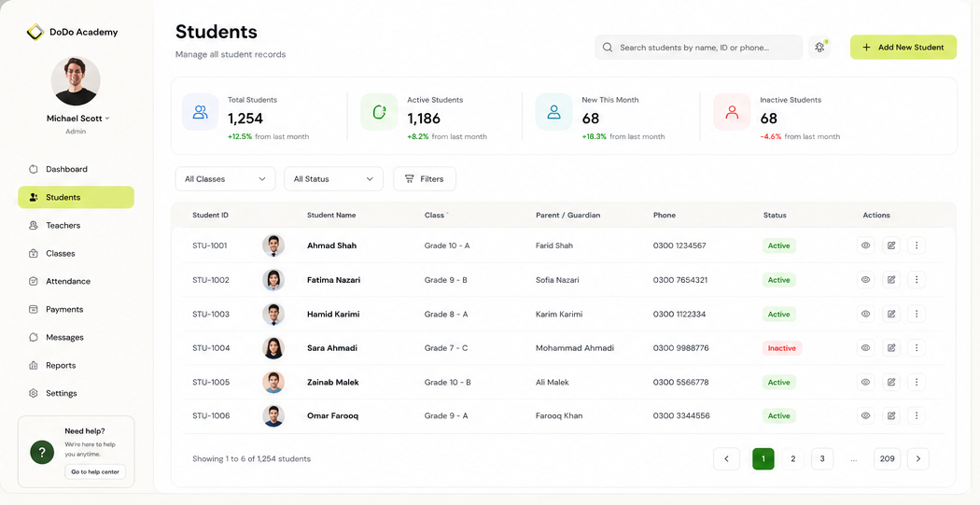The width and height of the screenshot is (980, 505).
Task: View Sara Ahmadi's details with eye icon
Action: tap(865, 348)
